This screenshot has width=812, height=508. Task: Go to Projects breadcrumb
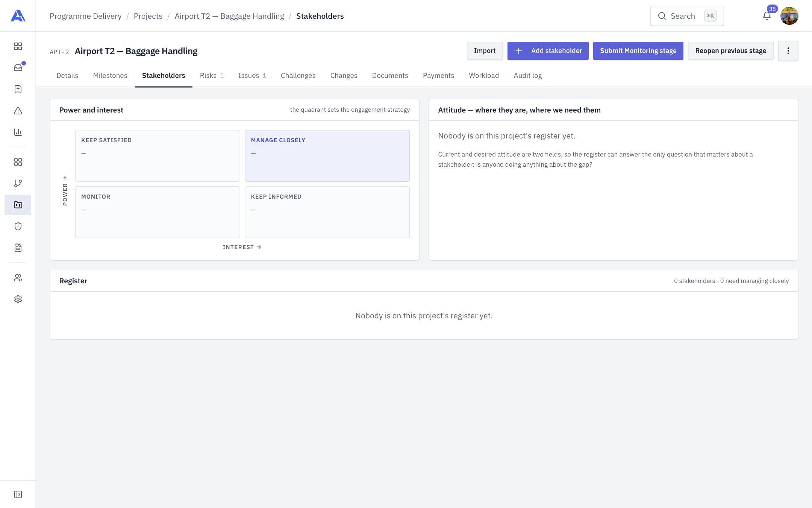tap(148, 16)
